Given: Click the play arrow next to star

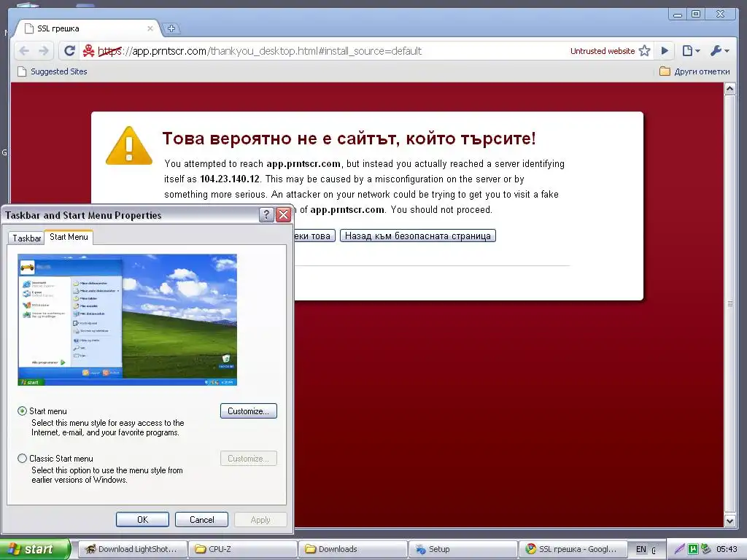Looking at the screenshot, I should [665, 51].
